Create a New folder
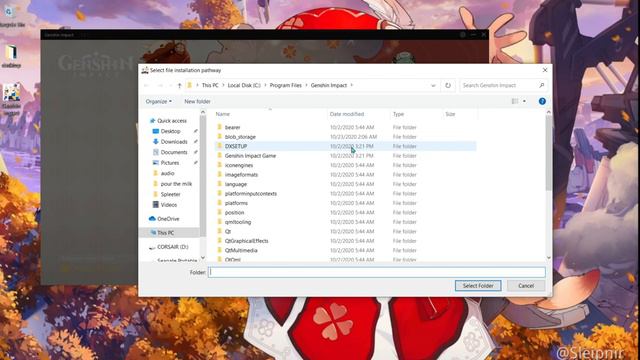Viewport: 640px width, 360px height. 197,101
